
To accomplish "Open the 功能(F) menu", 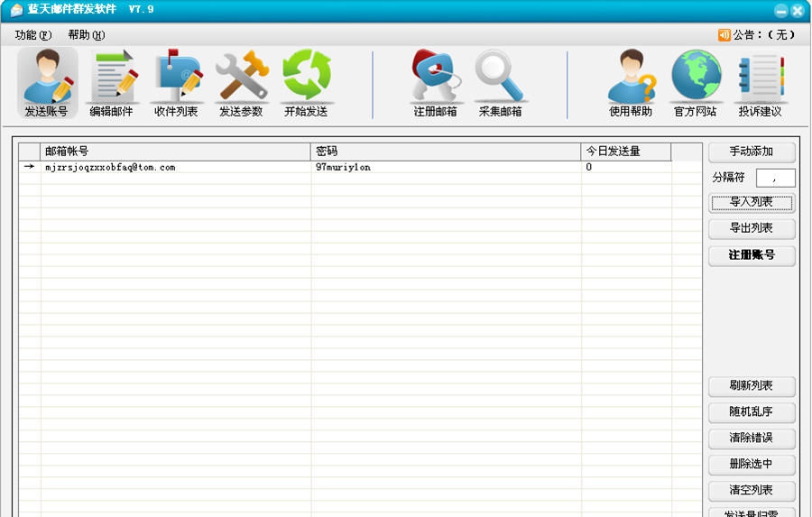I will click(33, 35).
